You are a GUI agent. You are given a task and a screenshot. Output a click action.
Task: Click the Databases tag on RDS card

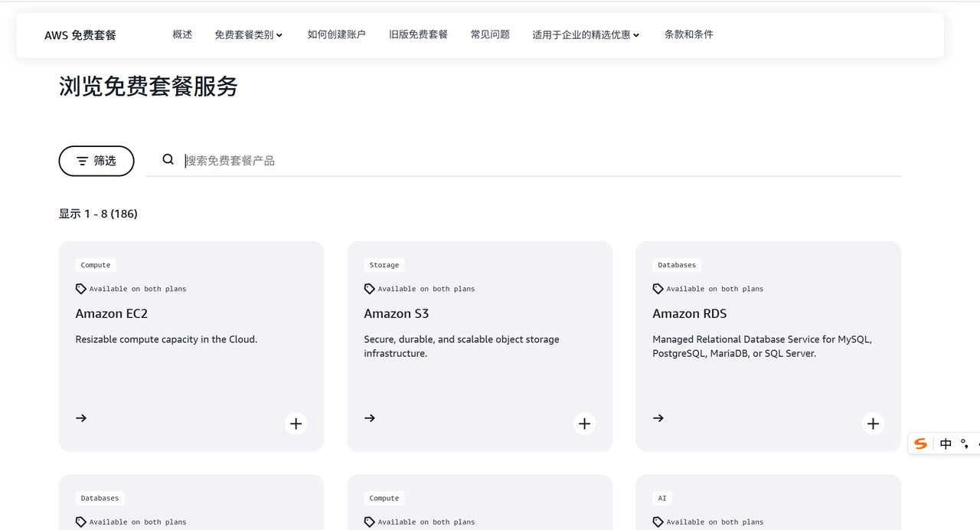(x=677, y=265)
